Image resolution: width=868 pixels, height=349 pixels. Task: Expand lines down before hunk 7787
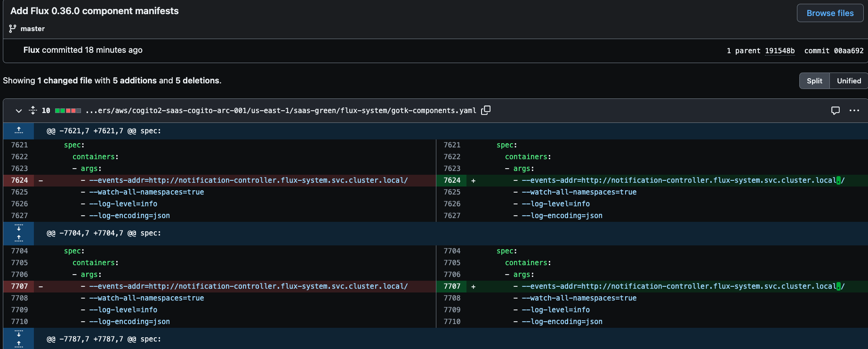point(19,333)
